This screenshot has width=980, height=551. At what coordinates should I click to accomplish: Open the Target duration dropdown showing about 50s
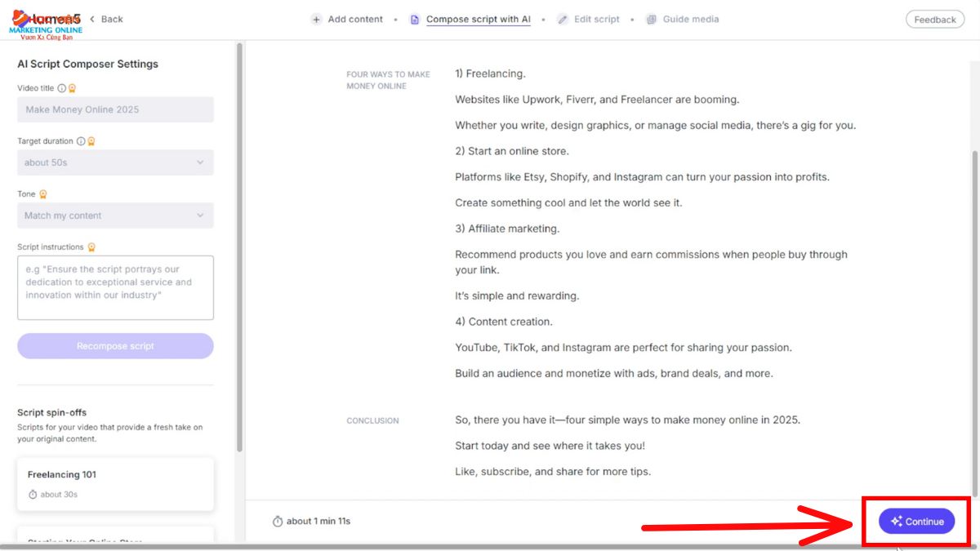[x=115, y=162]
